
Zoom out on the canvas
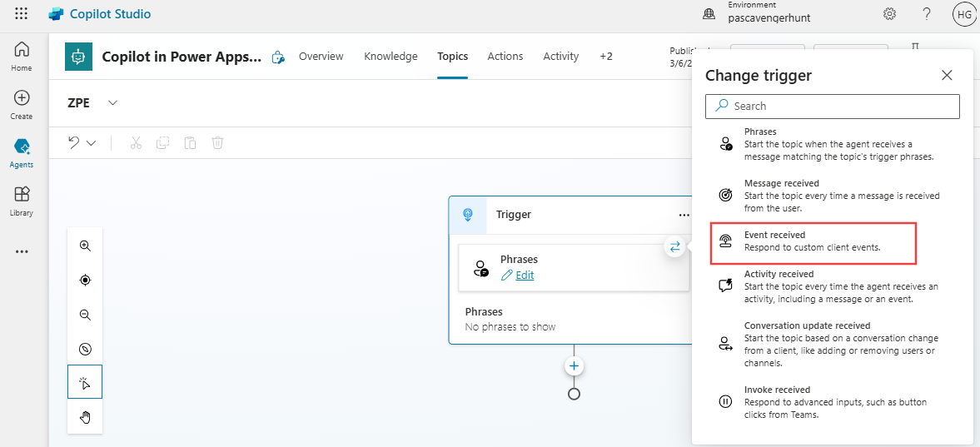(85, 315)
